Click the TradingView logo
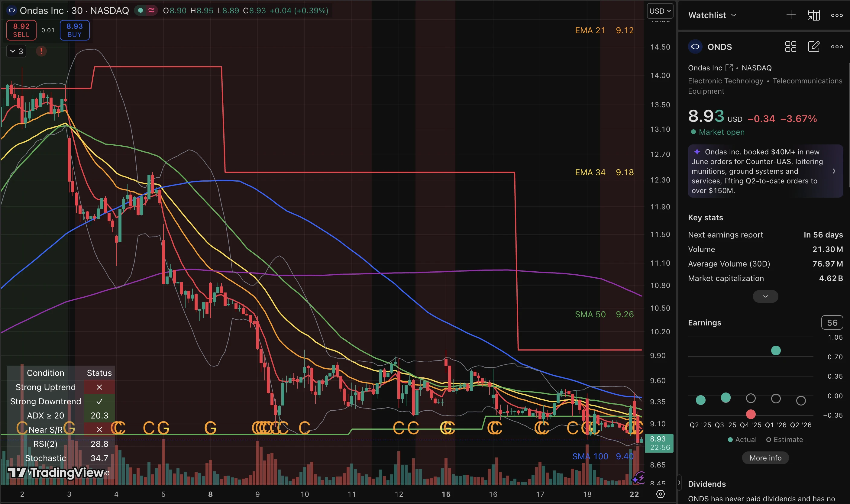This screenshot has height=504, width=850. 57,472
